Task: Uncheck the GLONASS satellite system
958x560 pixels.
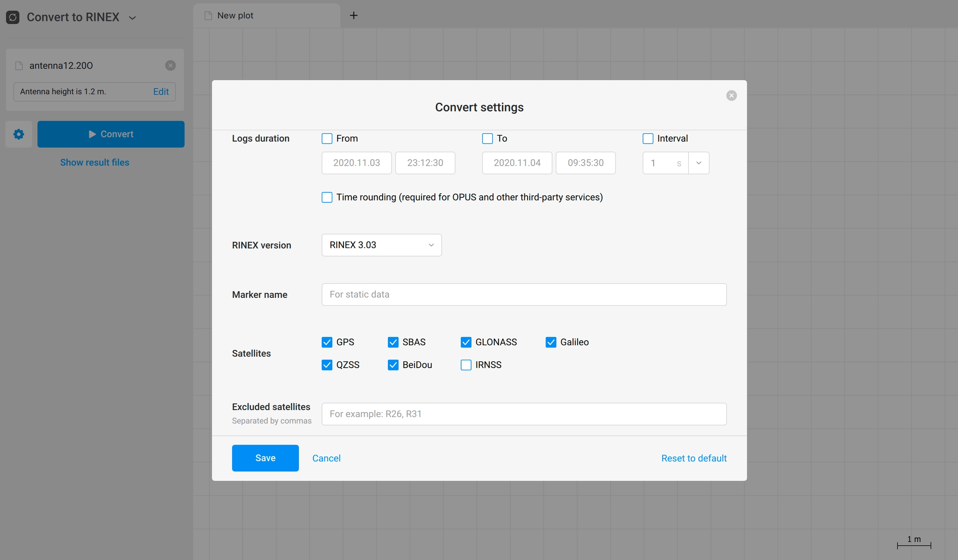Action: [466, 342]
